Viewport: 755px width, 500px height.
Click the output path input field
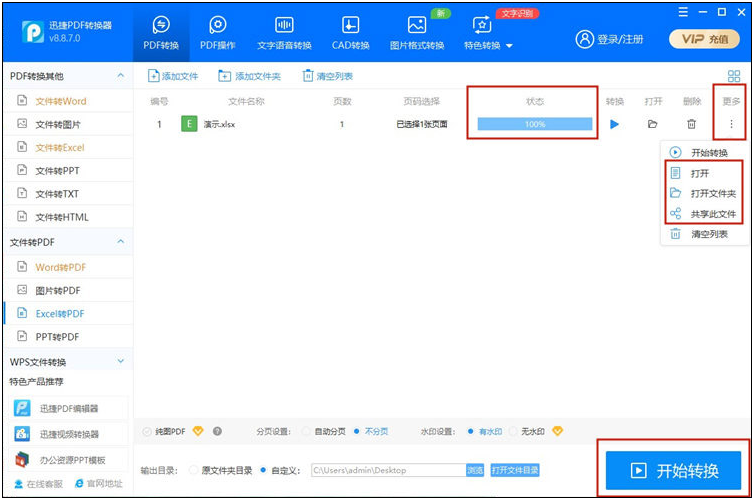click(386, 470)
